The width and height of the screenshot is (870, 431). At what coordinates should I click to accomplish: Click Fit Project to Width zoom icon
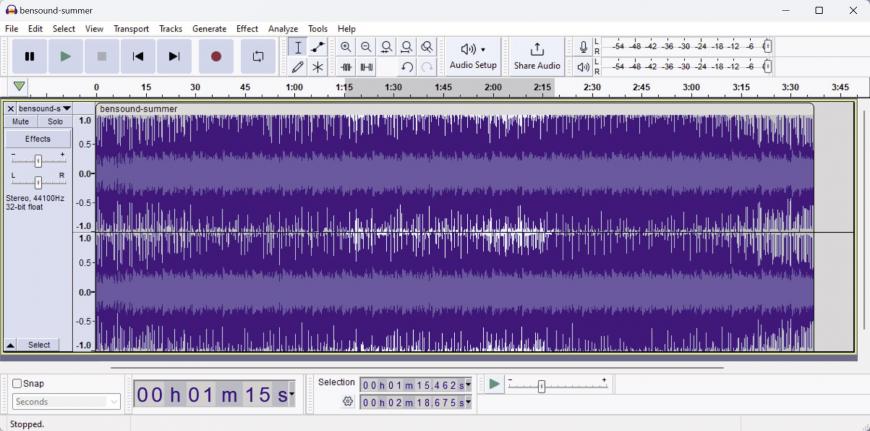click(406, 47)
